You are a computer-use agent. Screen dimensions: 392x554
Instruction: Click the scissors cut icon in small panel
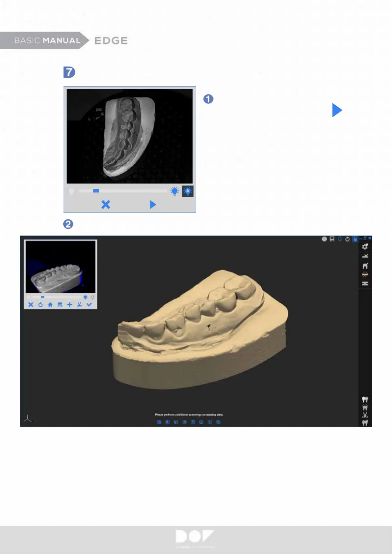(x=79, y=305)
